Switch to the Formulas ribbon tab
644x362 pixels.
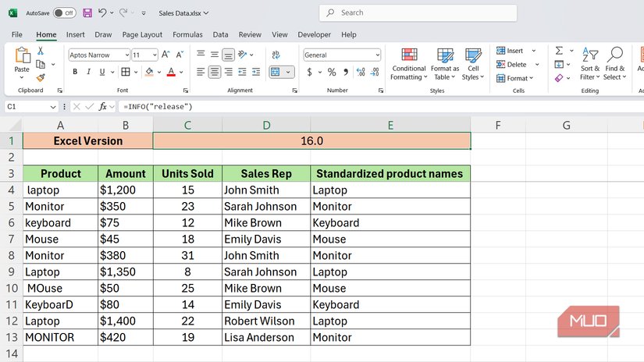tap(187, 34)
